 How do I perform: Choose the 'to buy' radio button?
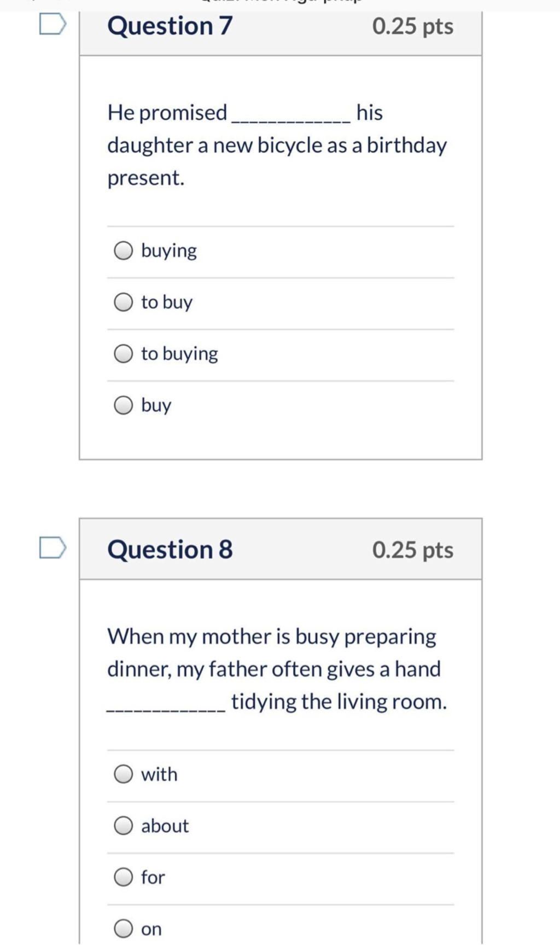click(124, 302)
